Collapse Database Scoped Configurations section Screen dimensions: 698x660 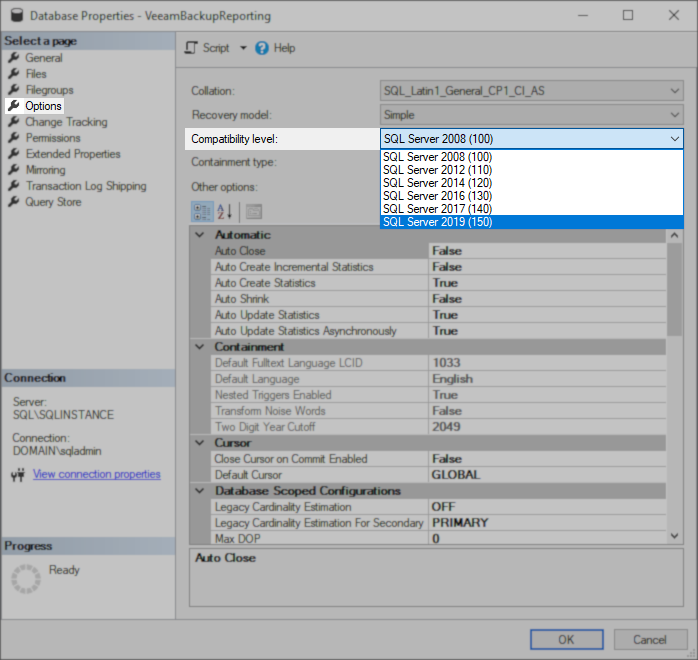[x=200, y=491]
